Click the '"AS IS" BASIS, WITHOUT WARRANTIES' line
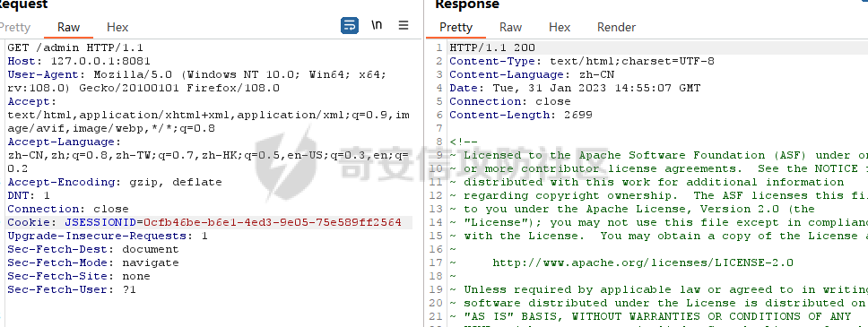The width and height of the screenshot is (868, 327). pyautogui.click(x=650, y=316)
